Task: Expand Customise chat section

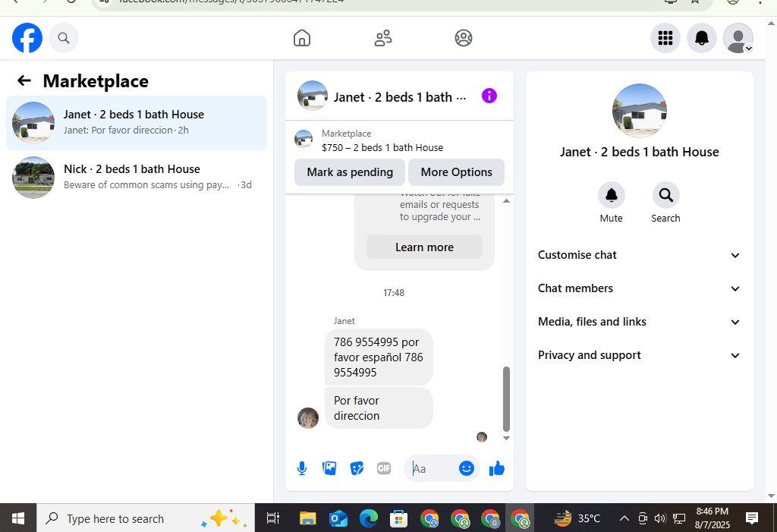Action: (x=639, y=255)
